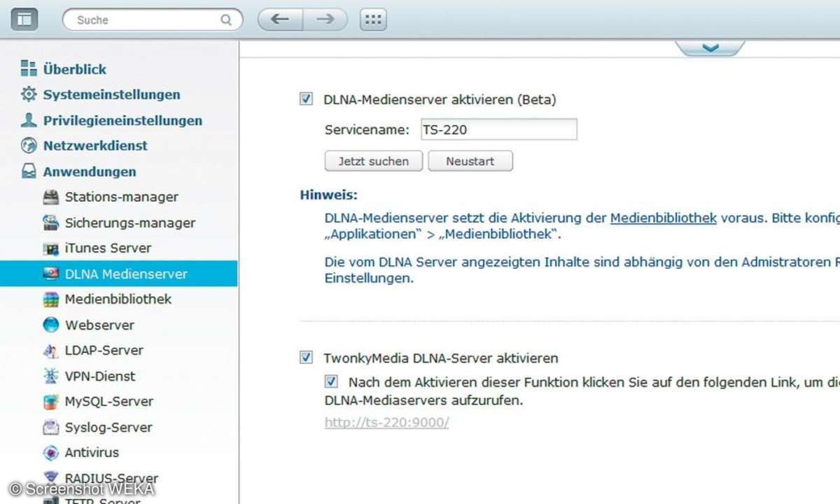The width and height of the screenshot is (840, 504).
Task: Click the Überblick icon
Action: (x=29, y=69)
